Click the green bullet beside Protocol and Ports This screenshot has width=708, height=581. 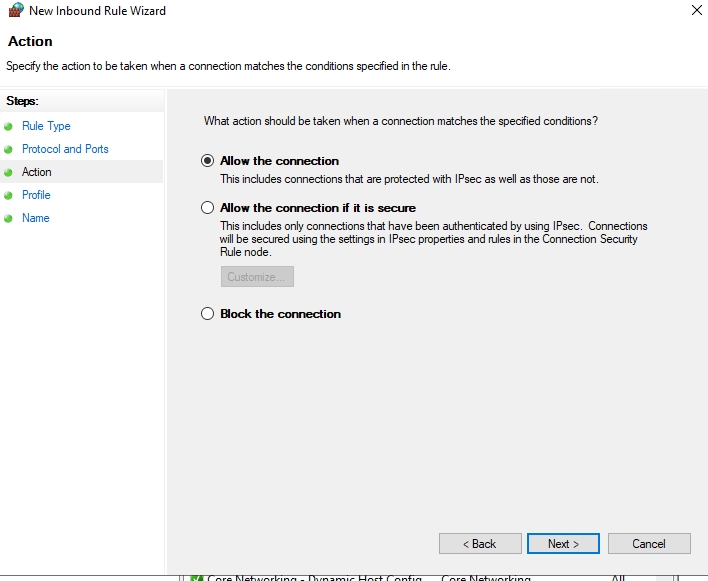[x=9, y=149]
